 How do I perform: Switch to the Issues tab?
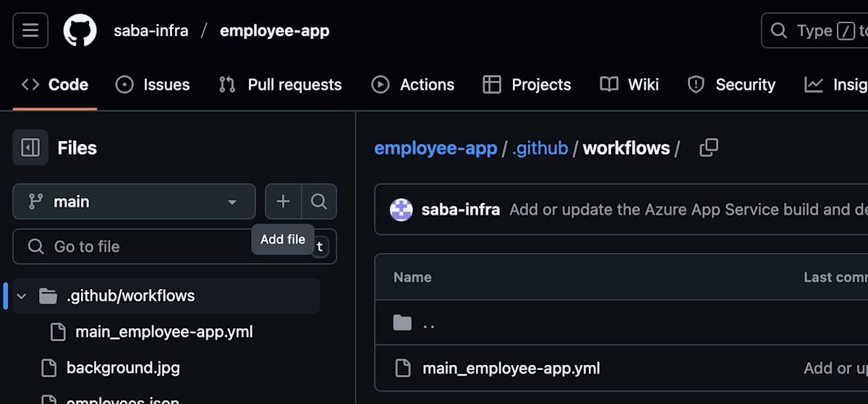(x=153, y=85)
